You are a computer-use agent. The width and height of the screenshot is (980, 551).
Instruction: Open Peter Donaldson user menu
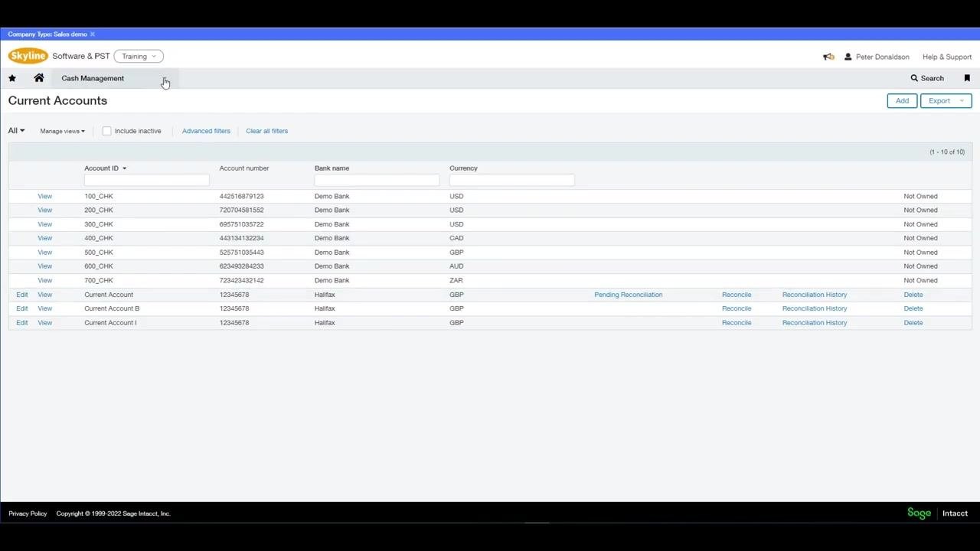[x=877, y=57]
